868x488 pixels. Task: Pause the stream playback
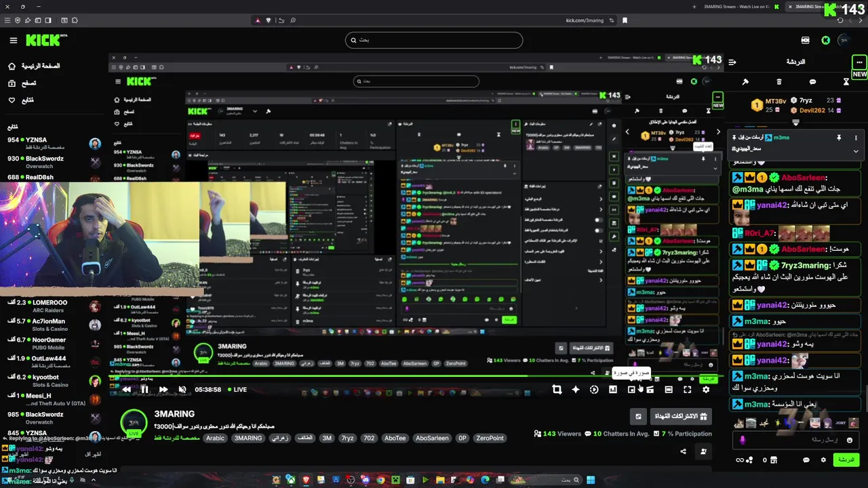coord(144,390)
